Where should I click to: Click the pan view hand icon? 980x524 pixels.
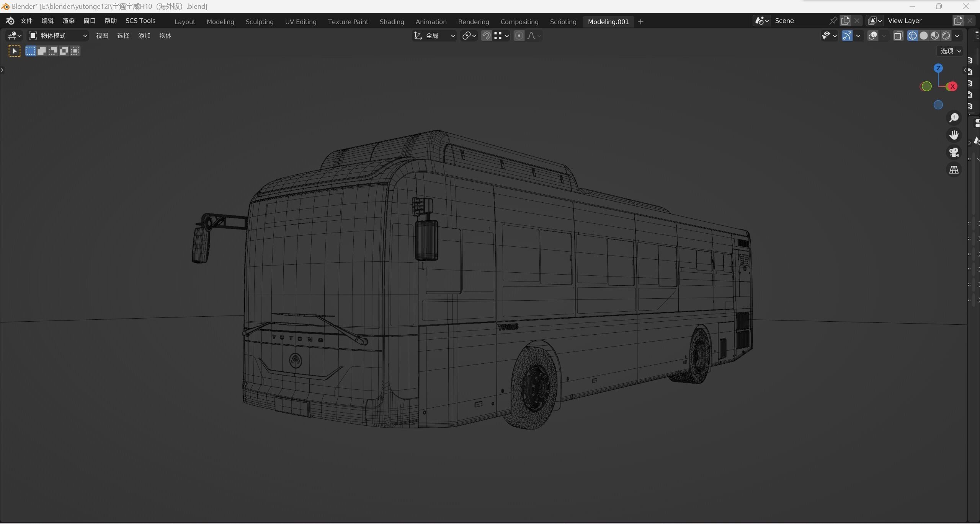(954, 135)
